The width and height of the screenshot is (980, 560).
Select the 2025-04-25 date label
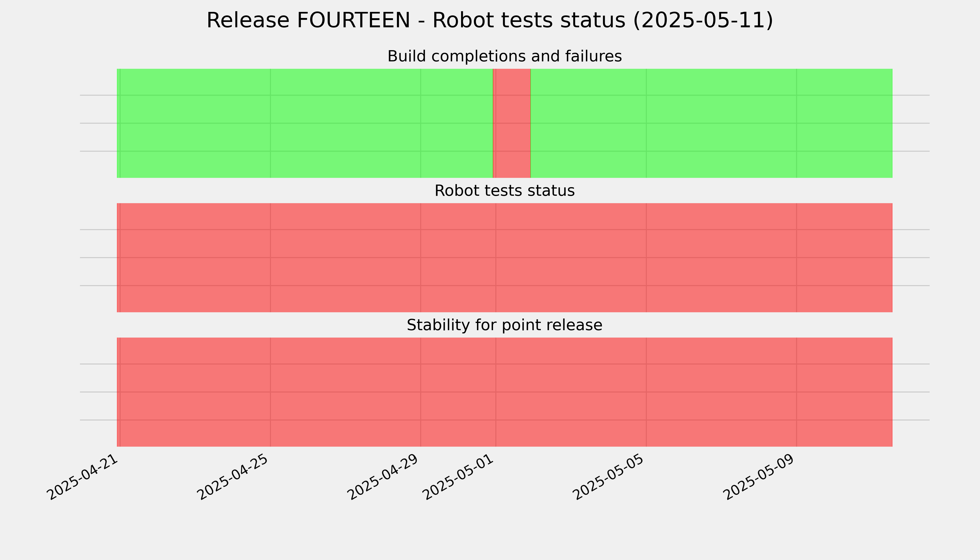coord(234,477)
